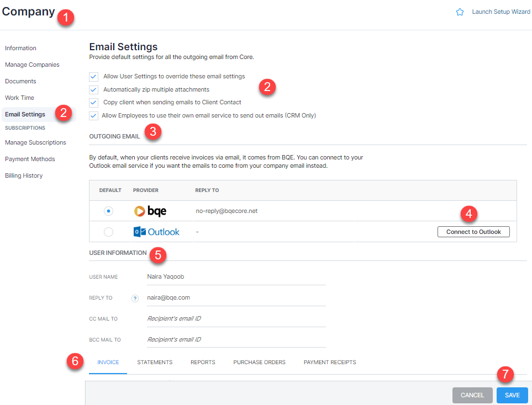The image size is (532, 405).
Task: Click the User Name field
Action: (236, 277)
